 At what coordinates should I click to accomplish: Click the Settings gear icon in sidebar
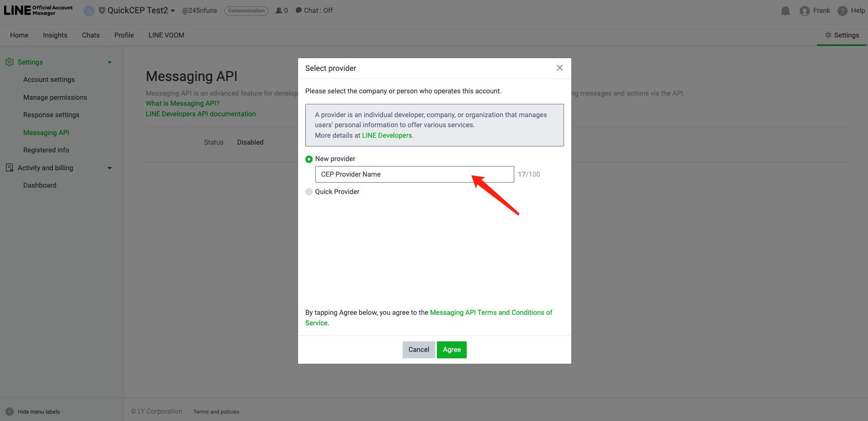(10, 62)
